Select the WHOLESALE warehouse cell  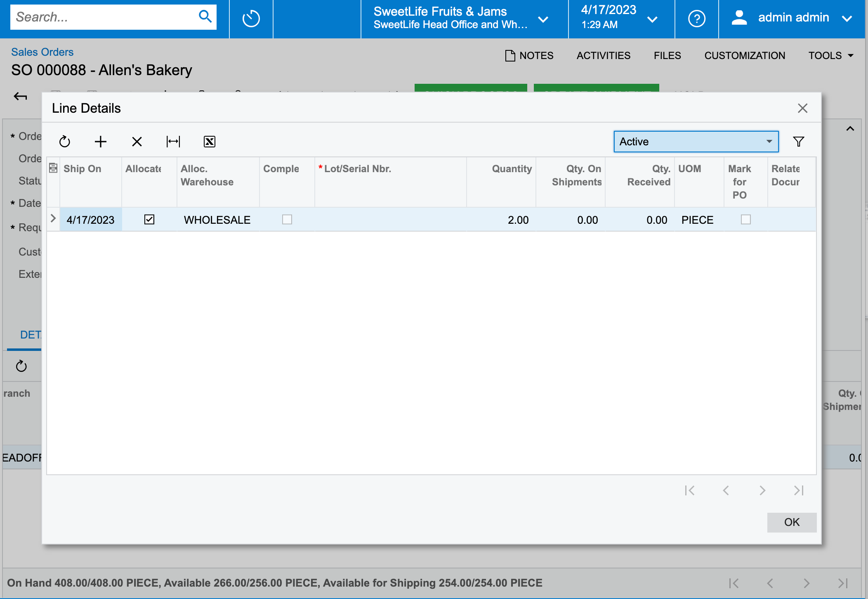point(217,220)
